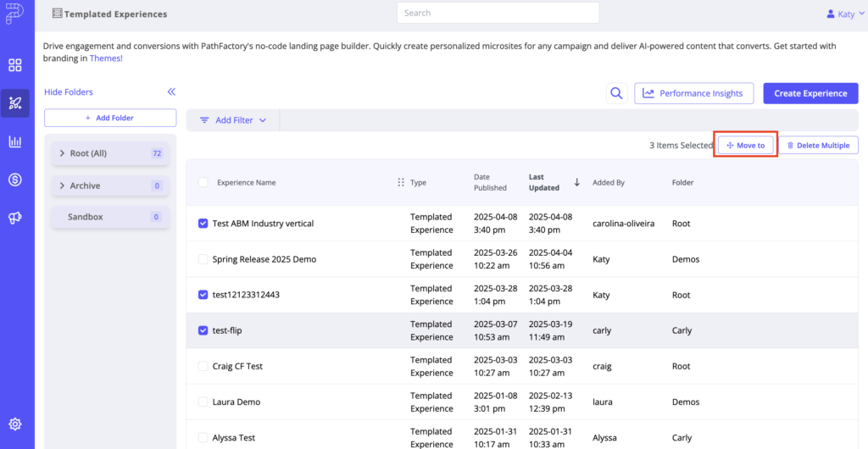The width and height of the screenshot is (868, 449).
Task: Uncheck Test ABM Industry vertical checkbox
Action: [203, 224]
